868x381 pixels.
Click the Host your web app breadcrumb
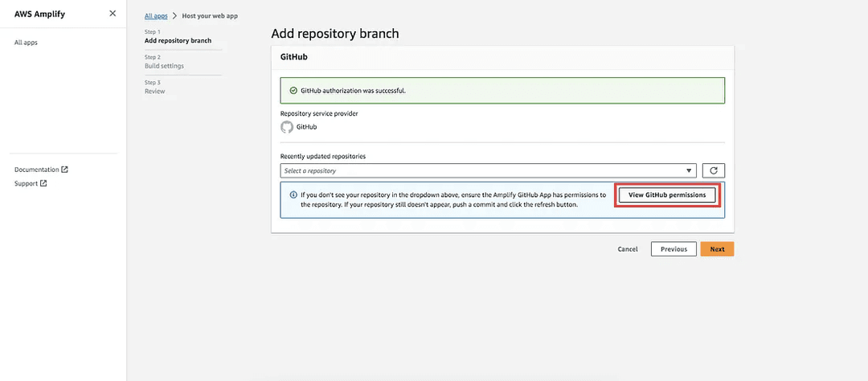[x=210, y=16]
